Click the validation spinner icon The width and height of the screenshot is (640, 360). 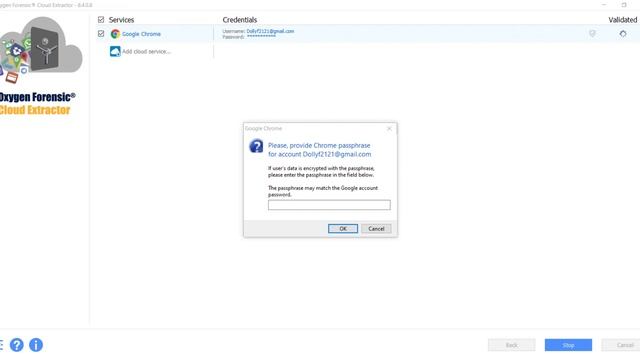623,34
